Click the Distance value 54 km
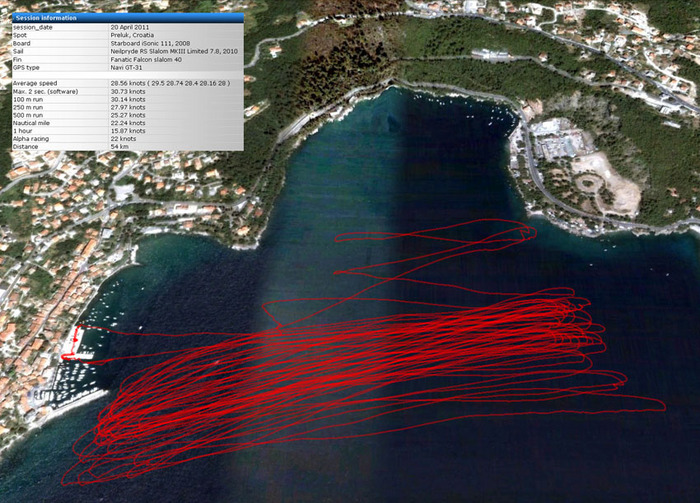Viewport: 700px width, 503px height. tap(120, 147)
